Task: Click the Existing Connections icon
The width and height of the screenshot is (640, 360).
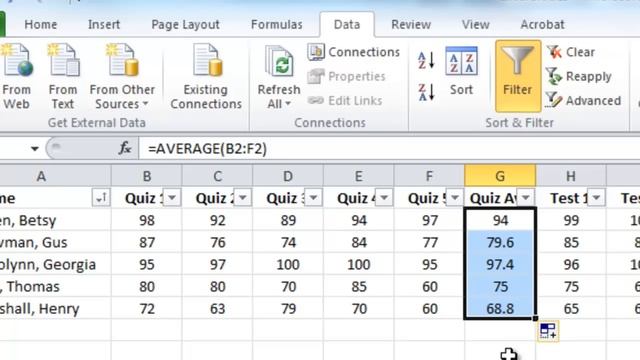Action: pos(206,61)
